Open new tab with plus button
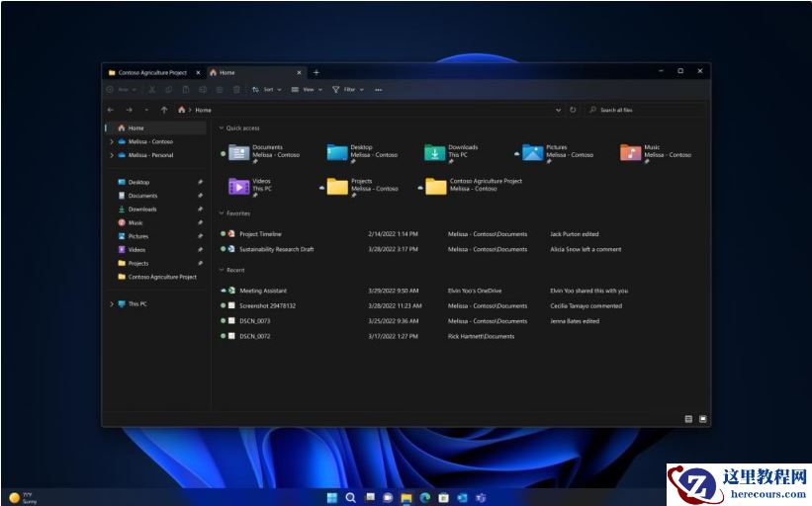The width and height of the screenshot is (812, 506). 316,72
